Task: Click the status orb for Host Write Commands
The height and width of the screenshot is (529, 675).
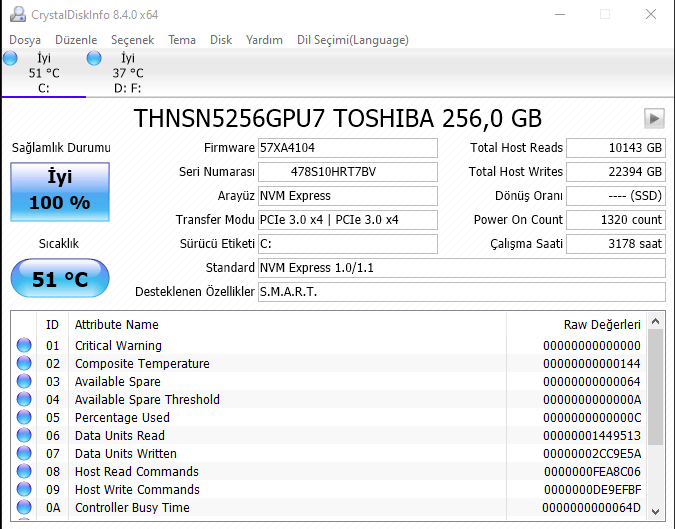Action: click(24, 489)
